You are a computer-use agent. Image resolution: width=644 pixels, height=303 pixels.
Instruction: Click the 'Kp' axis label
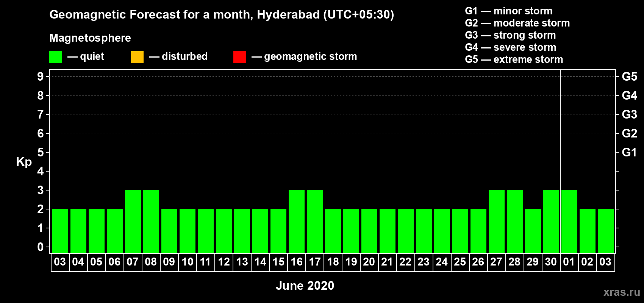pos(24,162)
